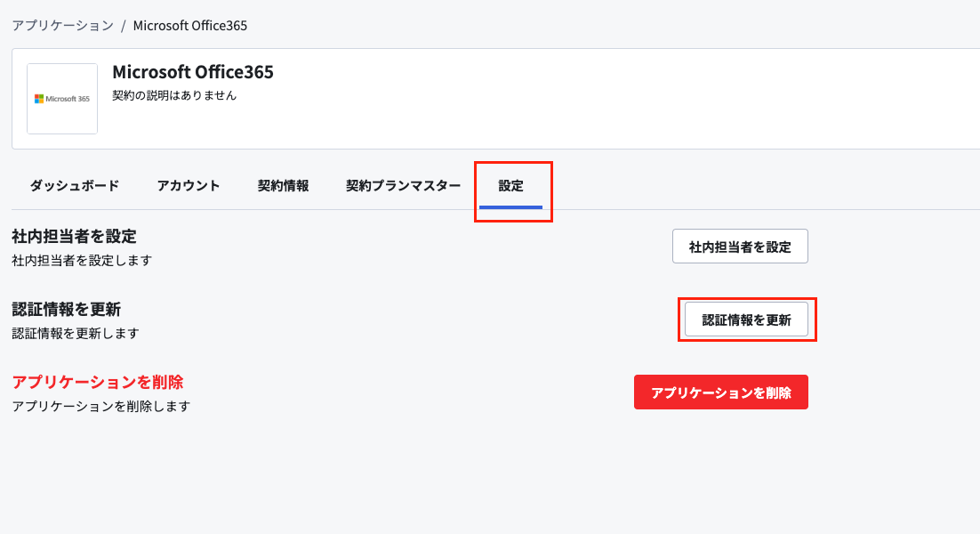Select the 設定 tab
Screen dimensions: 980x534
pos(510,186)
